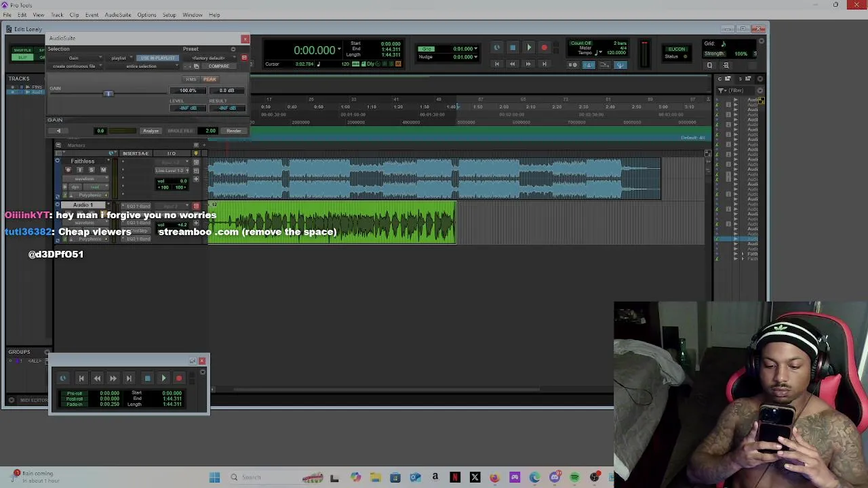Open Windows Start menu
Screen dimensions: 868x488
coord(214,477)
